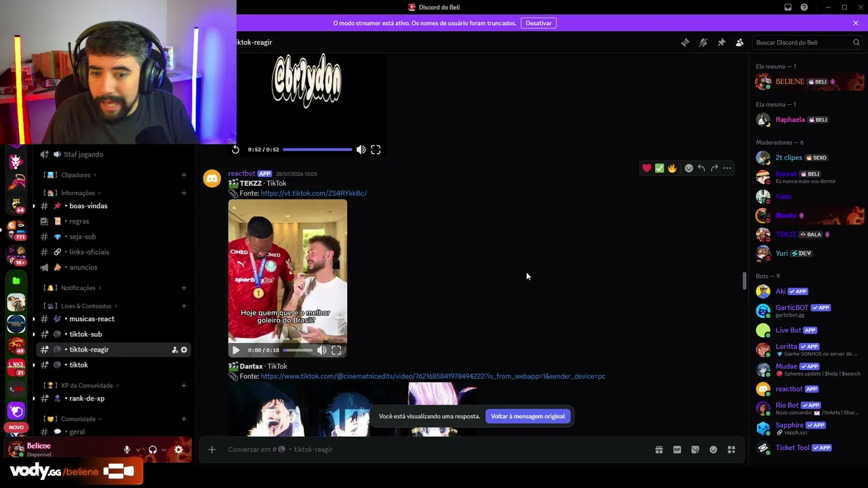
Task: React with the green checkmark emoji
Action: click(659, 168)
